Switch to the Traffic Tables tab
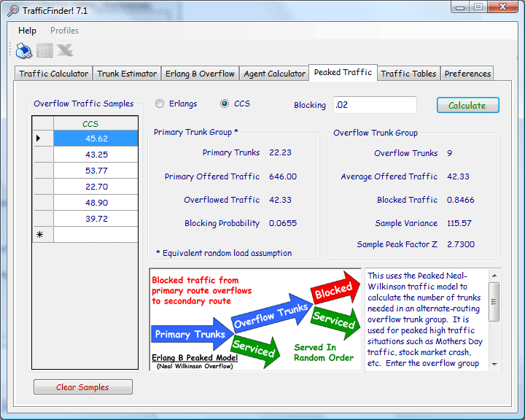 408,74
